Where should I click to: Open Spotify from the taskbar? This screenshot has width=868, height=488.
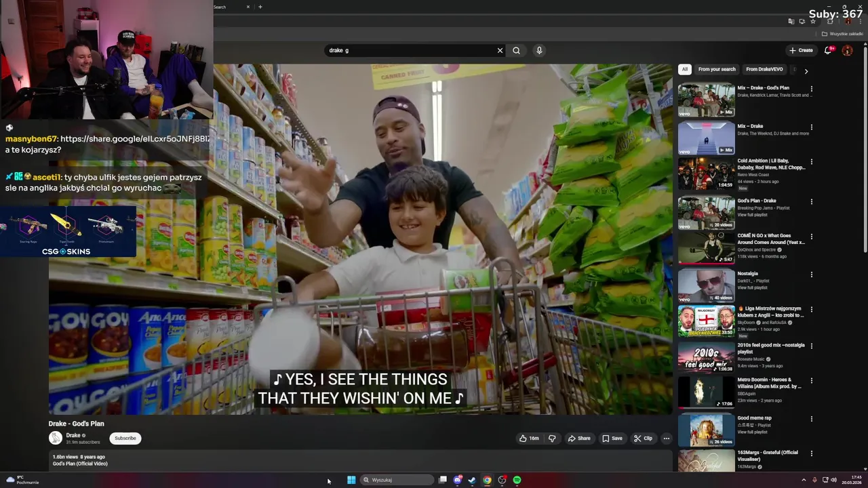point(517,480)
